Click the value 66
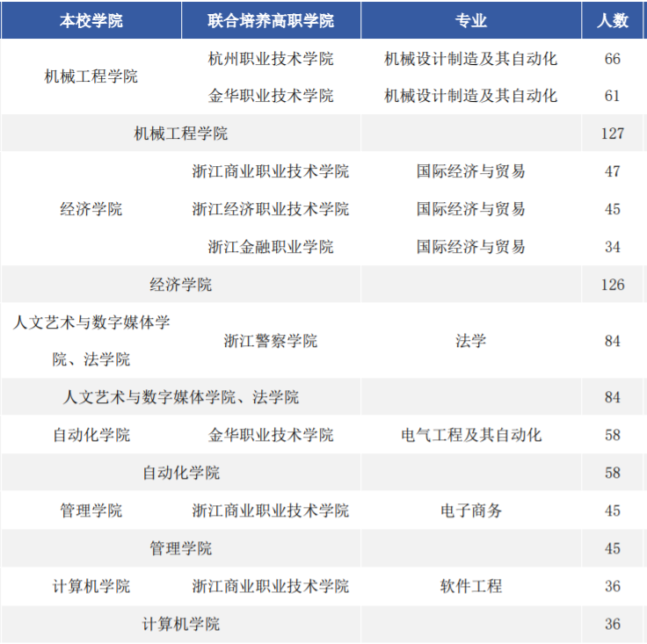The width and height of the screenshot is (647, 644). (613, 59)
